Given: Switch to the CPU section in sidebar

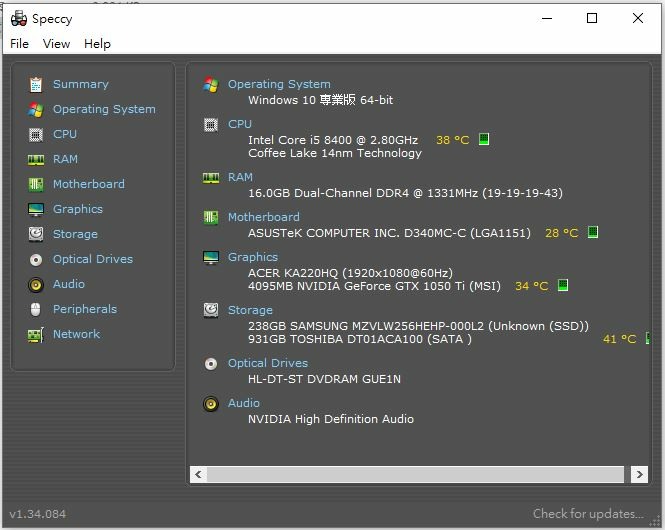Looking at the screenshot, I should pos(65,134).
